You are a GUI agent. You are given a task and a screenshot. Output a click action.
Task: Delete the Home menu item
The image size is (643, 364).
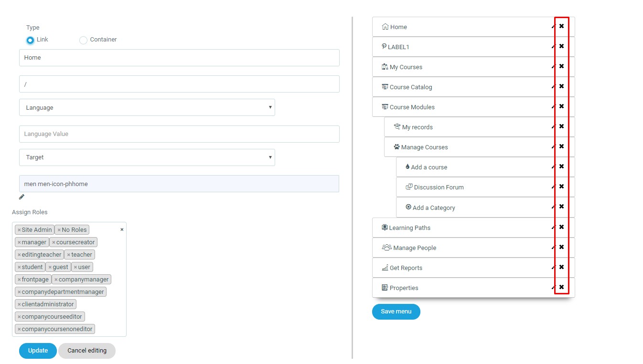tap(561, 26)
